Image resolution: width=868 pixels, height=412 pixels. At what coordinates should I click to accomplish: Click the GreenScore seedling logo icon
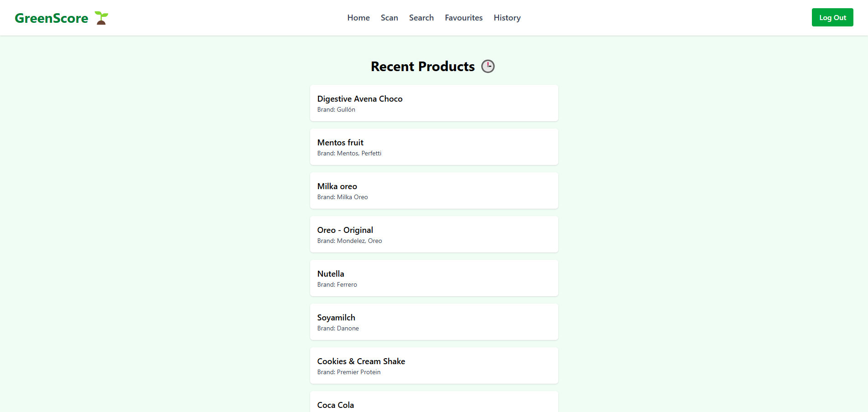coord(101,18)
